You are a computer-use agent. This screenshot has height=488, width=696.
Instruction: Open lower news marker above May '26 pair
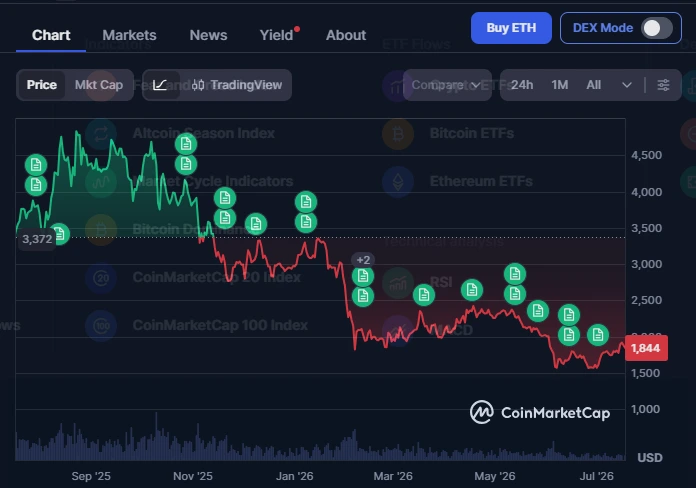pos(515,294)
